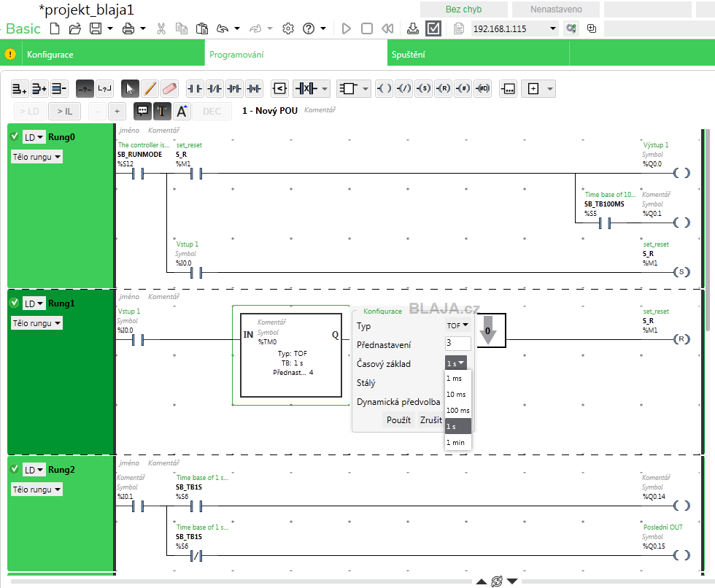Choose 100 ms from time base list
The width and height of the screenshot is (715, 588).
pos(458,410)
